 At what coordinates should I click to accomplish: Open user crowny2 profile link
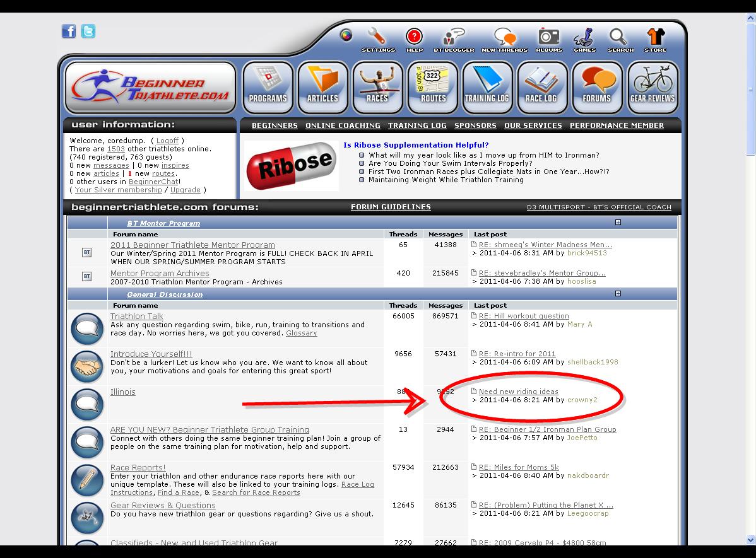(582, 400)
